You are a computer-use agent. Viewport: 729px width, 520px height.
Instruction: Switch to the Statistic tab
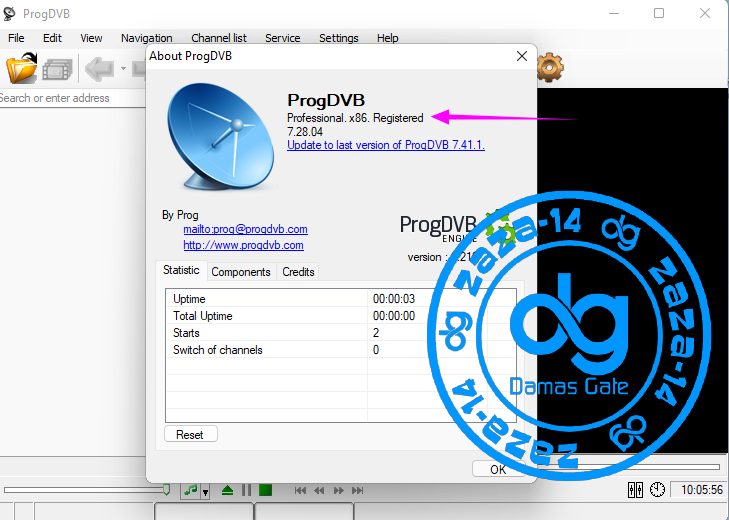coord(181,270)
